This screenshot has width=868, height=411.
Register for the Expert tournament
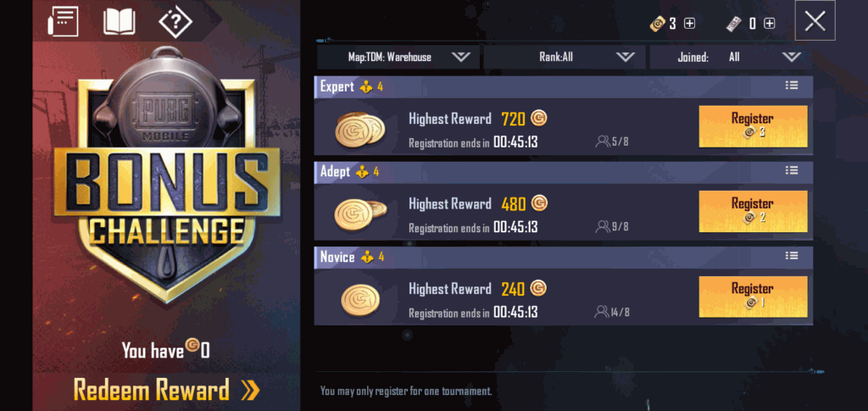[x=753, y=126]
